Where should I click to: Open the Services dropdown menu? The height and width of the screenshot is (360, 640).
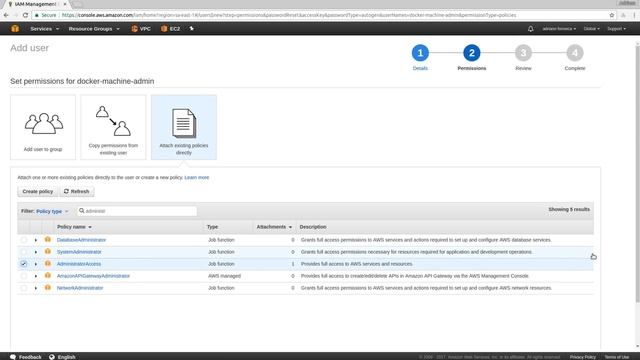coord(44,29)
